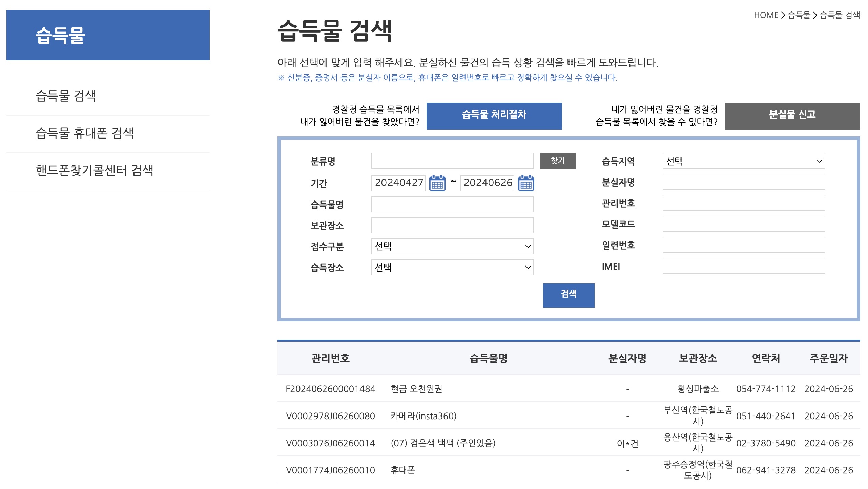This screenshot has width=868, height=489.
Task: Open the 카메라(insta360) result row
Action: tap(423, 416)
